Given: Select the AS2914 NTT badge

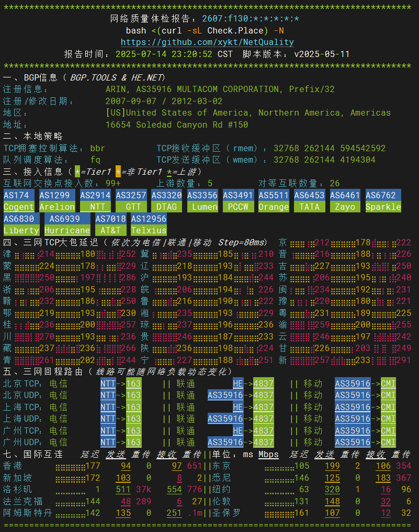Looking at the screenshot, I should point(95,201).
